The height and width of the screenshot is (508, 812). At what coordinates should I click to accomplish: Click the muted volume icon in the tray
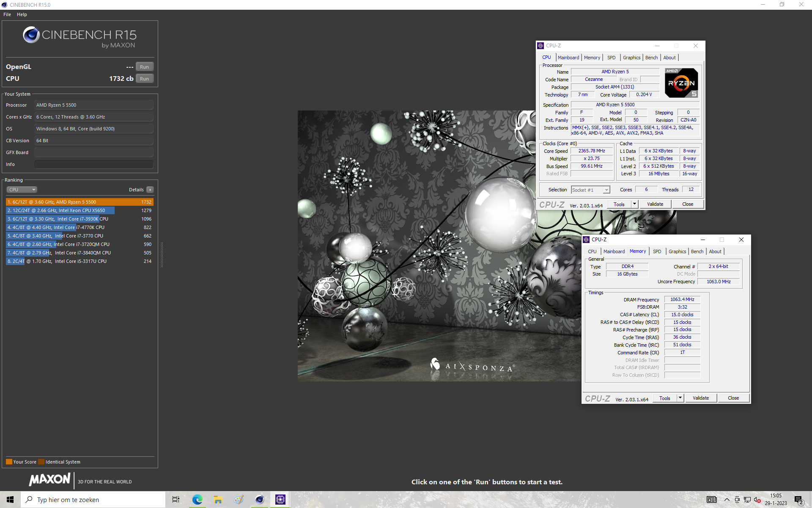coord(757,500)
